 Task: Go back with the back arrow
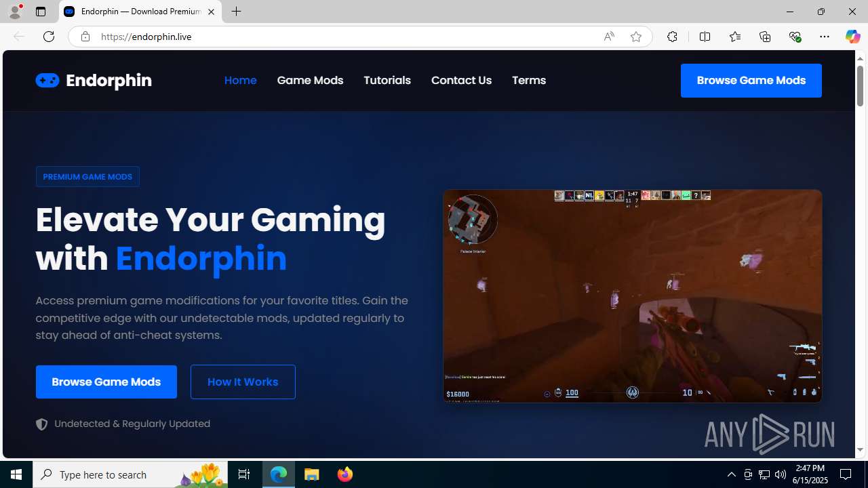pyautogui.click(x=19, y=37)
